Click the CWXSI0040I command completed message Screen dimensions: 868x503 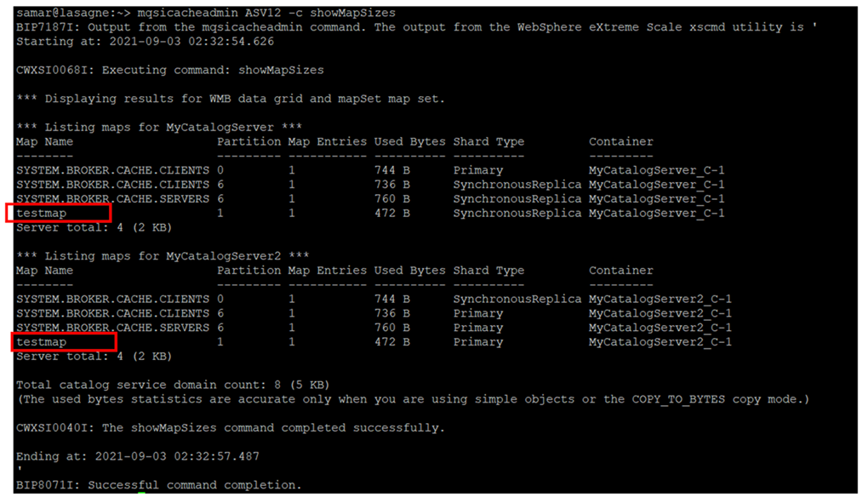pyautogui.click(x=230, y=427)
